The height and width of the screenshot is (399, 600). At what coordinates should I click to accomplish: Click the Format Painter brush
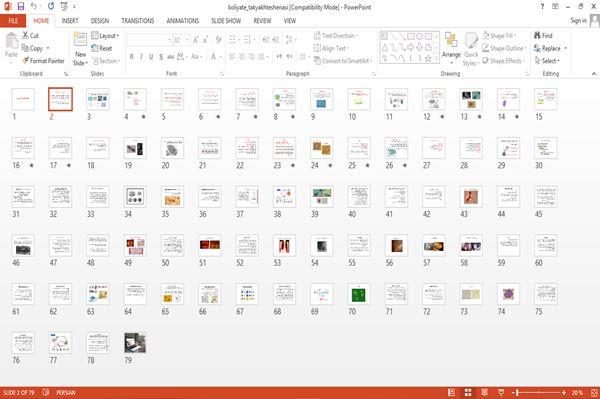tap(43, 61)
